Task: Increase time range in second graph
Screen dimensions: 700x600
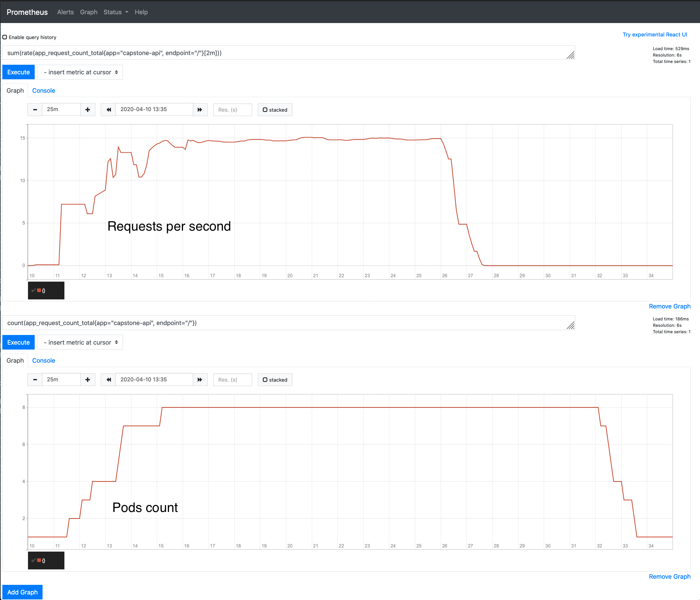Action: [87, 380]
